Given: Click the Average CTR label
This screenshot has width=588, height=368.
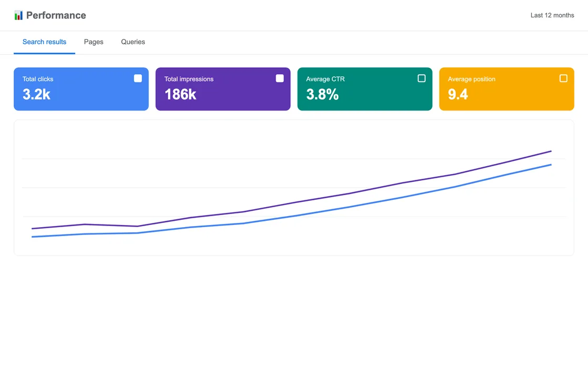Looking at the screenshot, I should tap(325, 79).
